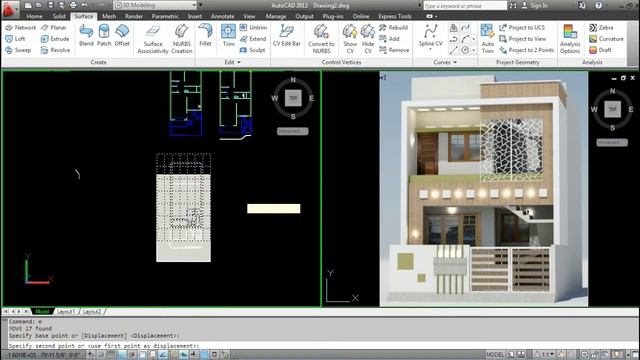Choose the Extrude surface tool
The image size is (640, 360).
pos(55,39)
